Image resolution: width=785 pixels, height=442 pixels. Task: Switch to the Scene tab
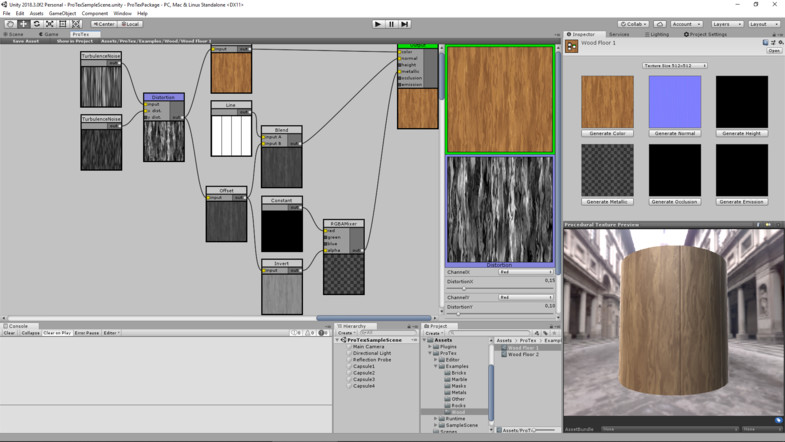click(14, 34)
